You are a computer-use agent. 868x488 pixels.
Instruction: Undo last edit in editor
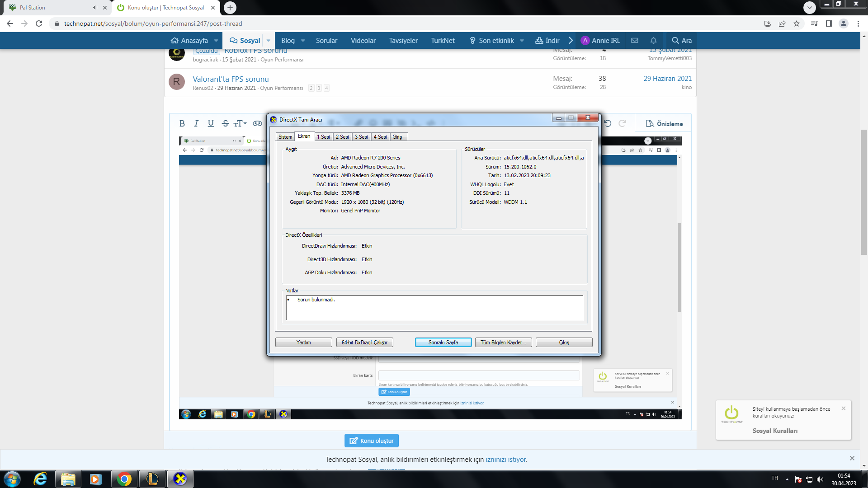(608, 123)
